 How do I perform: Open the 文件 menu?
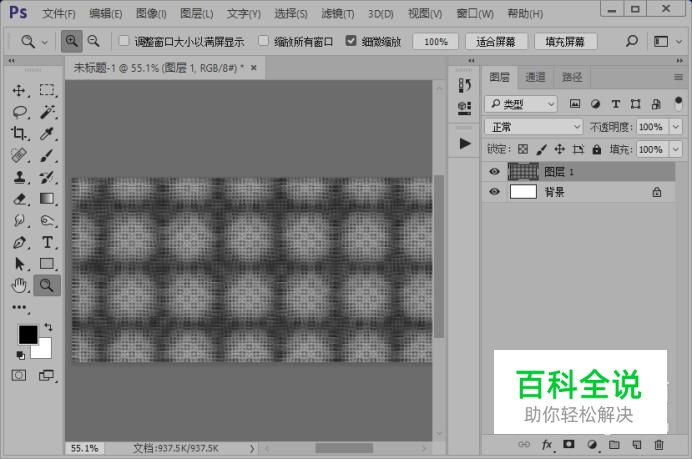click(x=59, y=14)
